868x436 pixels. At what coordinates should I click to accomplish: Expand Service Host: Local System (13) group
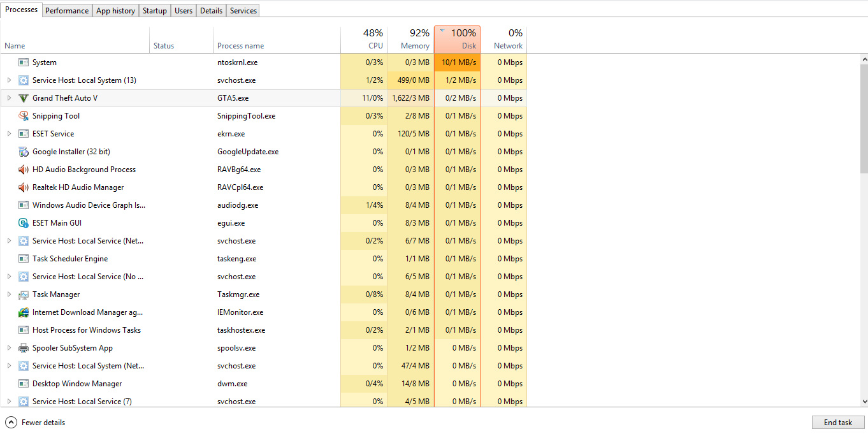coord(9,80)
